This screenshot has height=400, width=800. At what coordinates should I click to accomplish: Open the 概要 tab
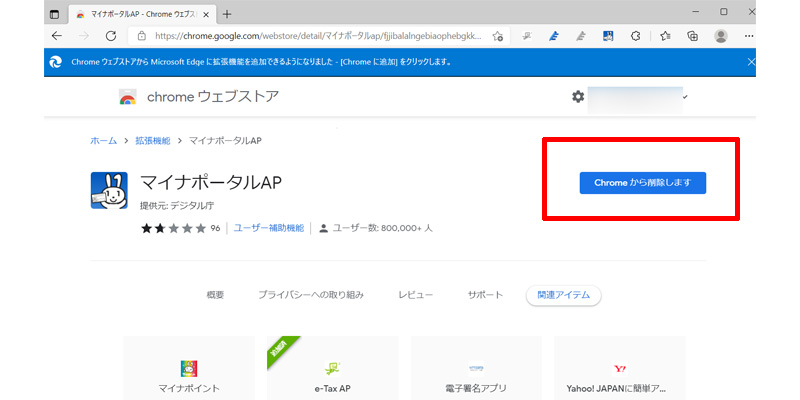pos(215,295)
